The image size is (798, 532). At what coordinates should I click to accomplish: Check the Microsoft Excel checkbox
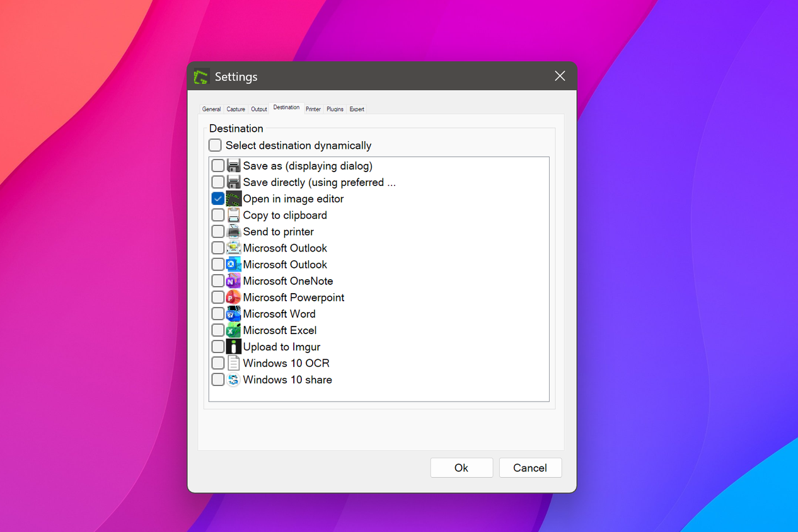[218, 330]
